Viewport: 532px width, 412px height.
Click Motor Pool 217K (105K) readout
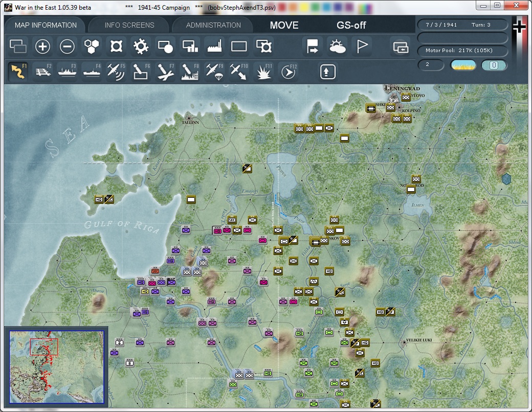pos(462,51)
